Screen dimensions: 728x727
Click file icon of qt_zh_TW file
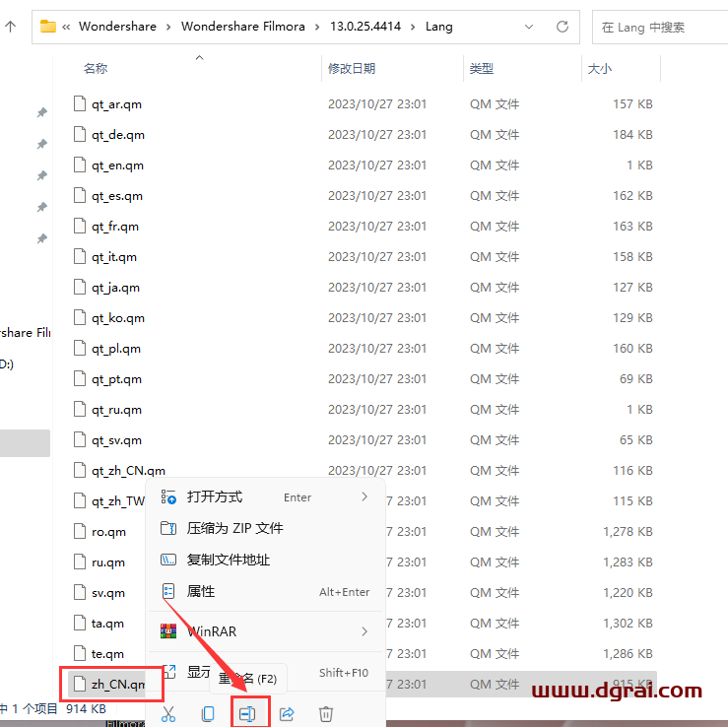point(80,500)
